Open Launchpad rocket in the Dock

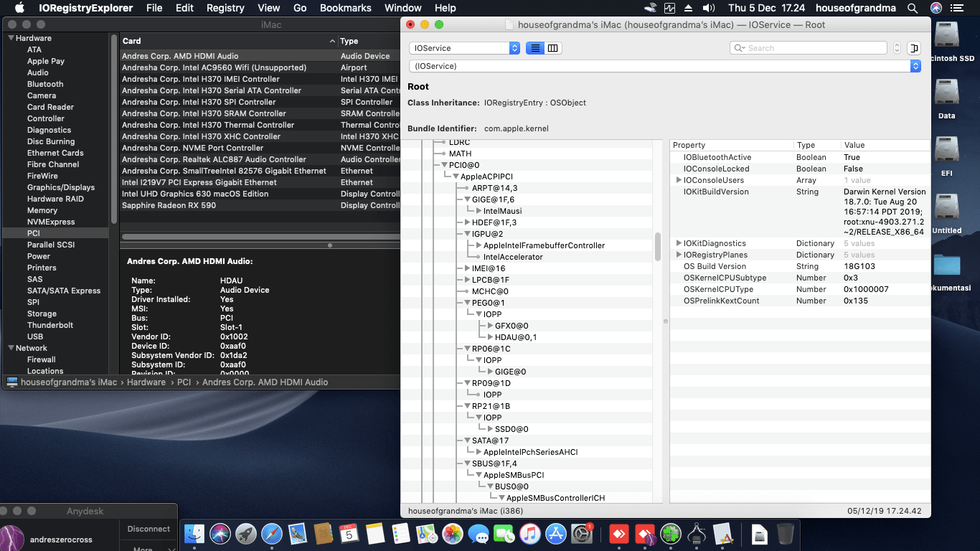[x=246, y=534]
